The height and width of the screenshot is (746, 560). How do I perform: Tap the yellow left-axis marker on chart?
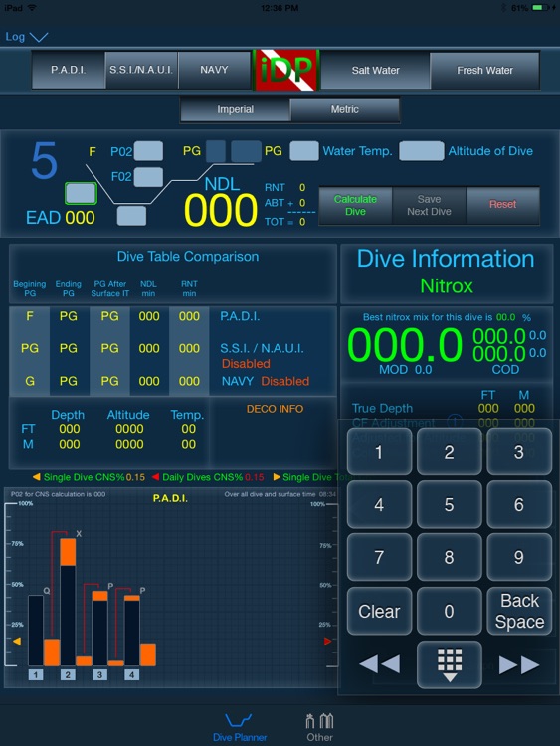click(x=17, y=642)
